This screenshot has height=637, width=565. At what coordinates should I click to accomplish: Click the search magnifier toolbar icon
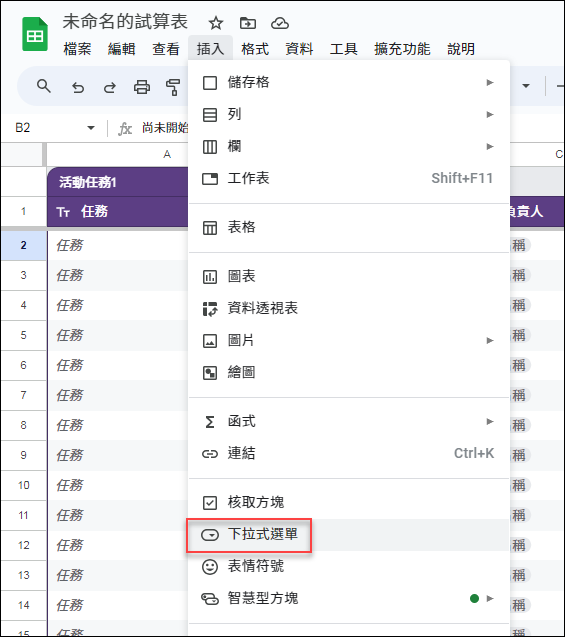[x=43, y=86]
